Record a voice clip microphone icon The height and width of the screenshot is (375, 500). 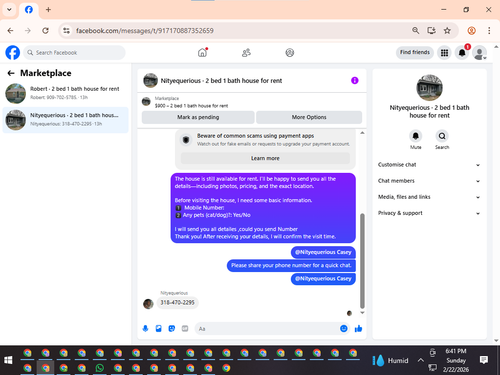145,329
